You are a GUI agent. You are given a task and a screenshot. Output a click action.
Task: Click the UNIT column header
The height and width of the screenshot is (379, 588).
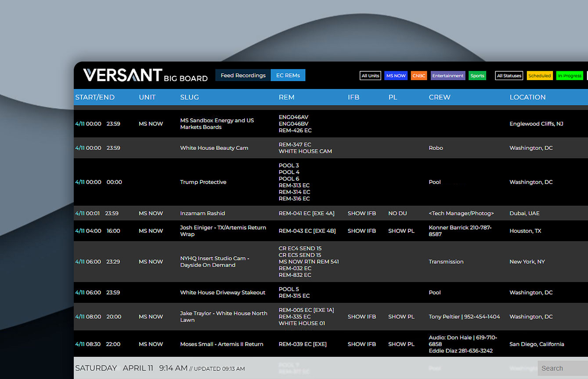pos(147,97)
